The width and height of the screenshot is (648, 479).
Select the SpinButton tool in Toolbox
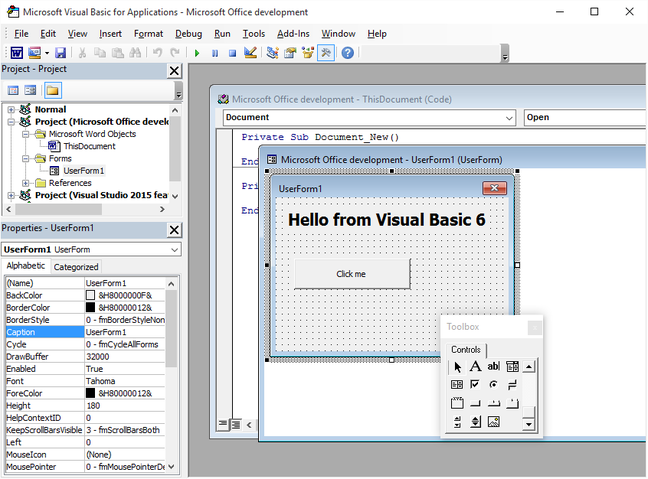click(x=475, y=422)
